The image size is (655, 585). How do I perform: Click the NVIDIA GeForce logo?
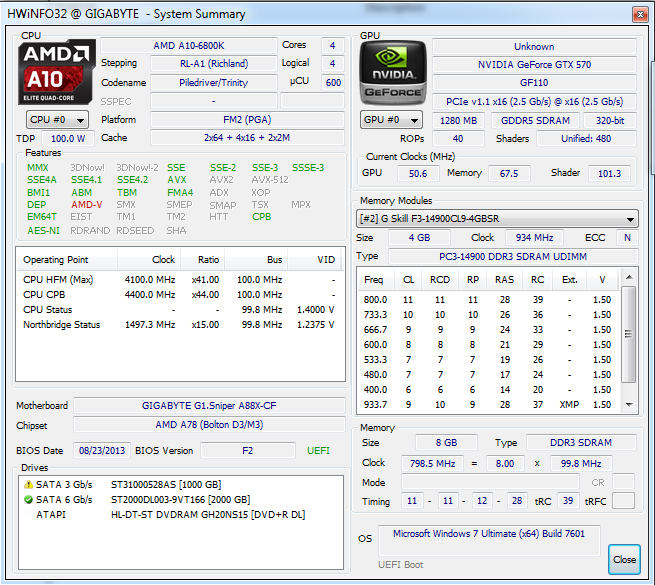[x=393, y=72]
